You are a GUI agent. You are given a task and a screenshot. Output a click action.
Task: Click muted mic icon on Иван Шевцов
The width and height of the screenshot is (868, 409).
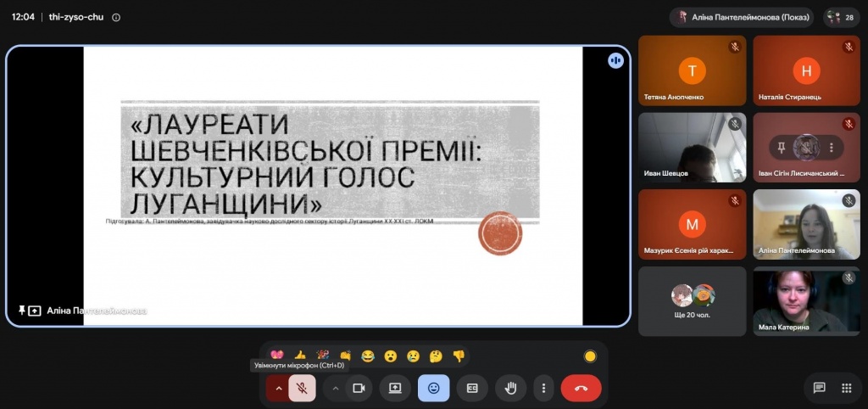735,124
